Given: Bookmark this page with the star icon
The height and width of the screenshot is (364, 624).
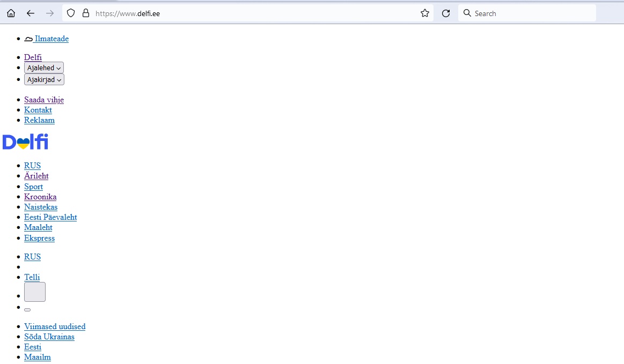Looking at the screenshot, I should click(x=425, y=13).
